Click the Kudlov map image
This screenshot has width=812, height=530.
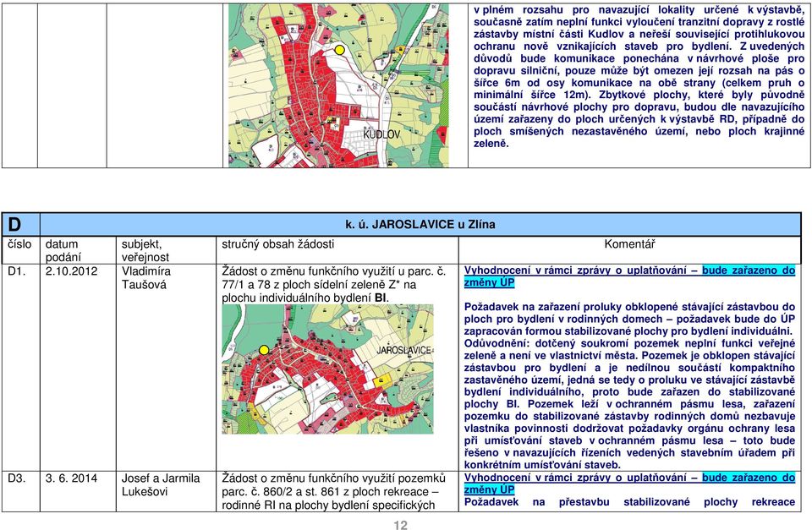338,85
